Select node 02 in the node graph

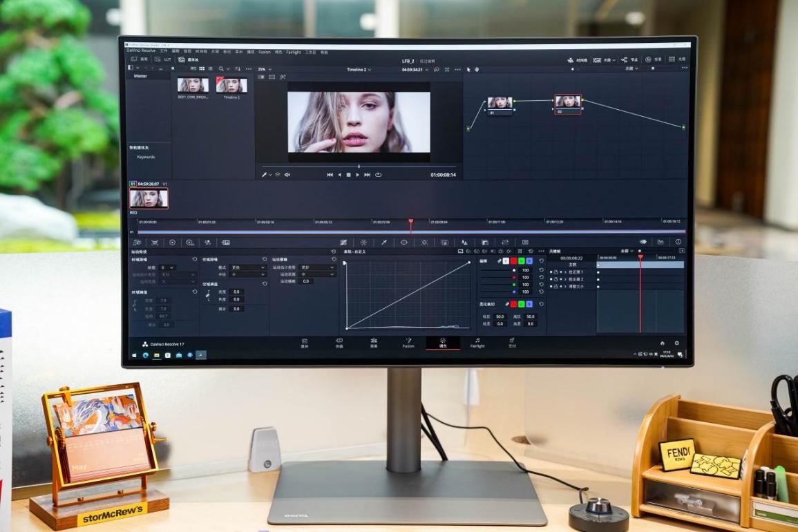pyautogui.click(x=567, y=104)
